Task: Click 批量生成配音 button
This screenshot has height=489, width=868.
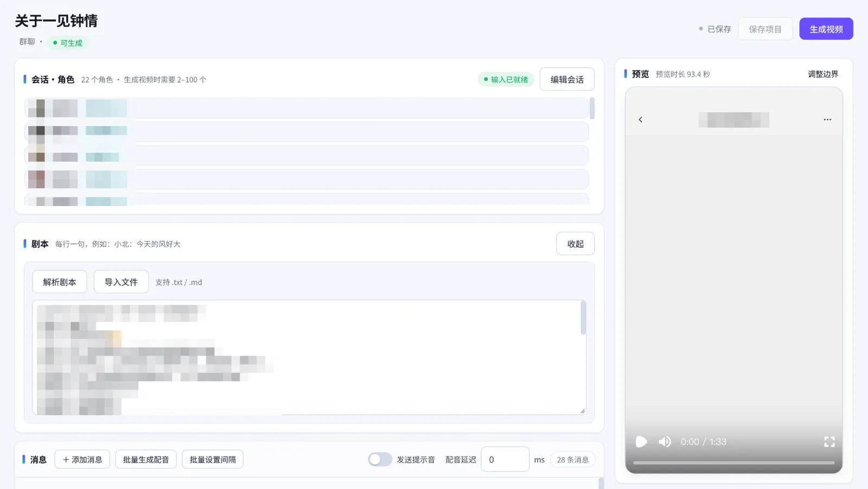Action: (x=146, y=459)
